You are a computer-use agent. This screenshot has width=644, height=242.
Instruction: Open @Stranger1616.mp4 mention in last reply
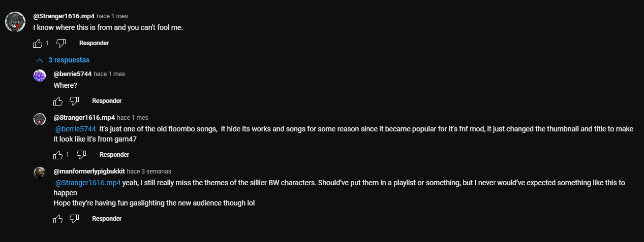(87, 183)
